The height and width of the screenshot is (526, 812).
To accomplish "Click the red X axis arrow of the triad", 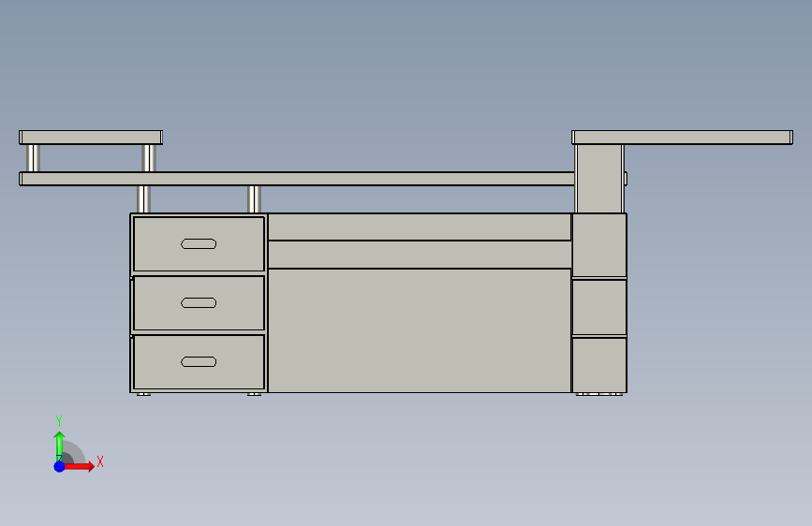I will click(x=80, y=466).
